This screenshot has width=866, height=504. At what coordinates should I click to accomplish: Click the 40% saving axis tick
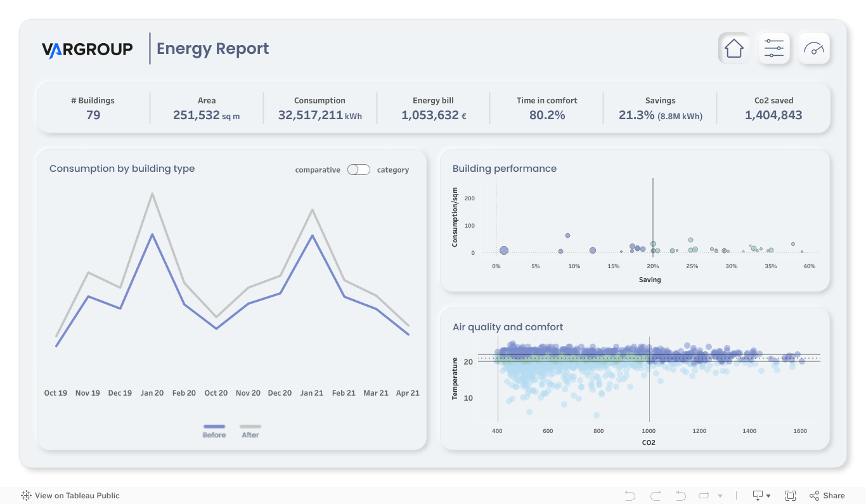[810, 266]
